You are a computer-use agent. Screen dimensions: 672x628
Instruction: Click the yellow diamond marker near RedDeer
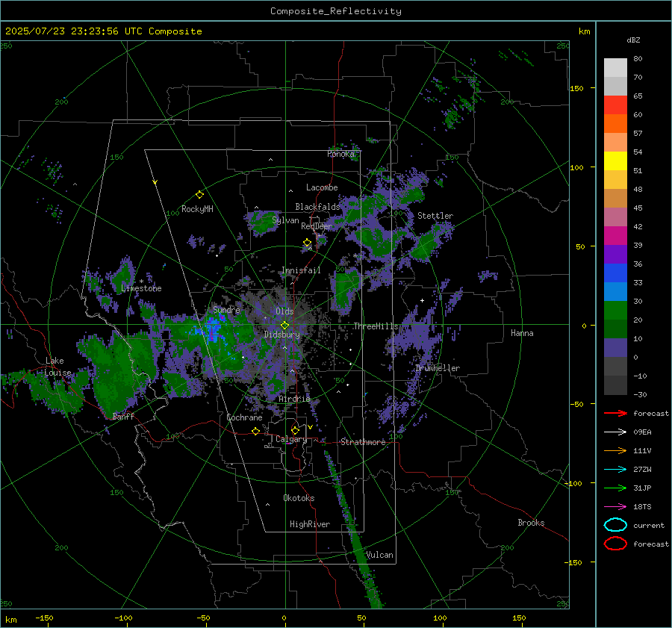(307, 243)
